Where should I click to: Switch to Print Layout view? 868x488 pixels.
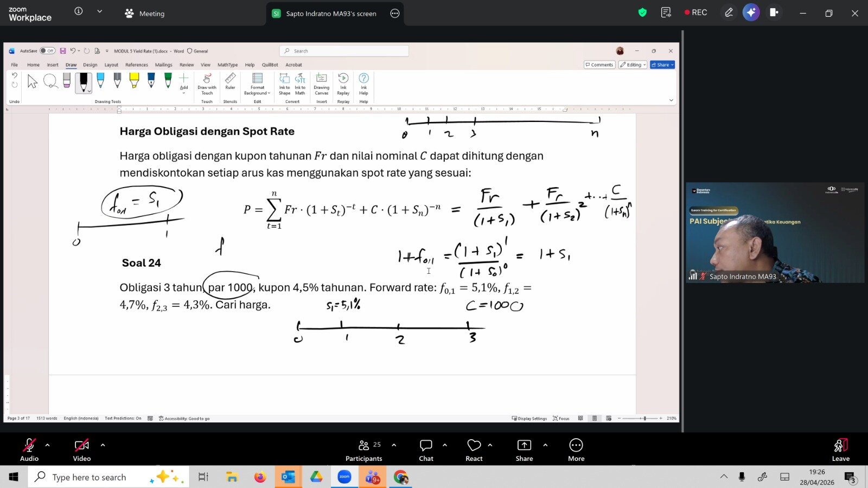[595, 419]
